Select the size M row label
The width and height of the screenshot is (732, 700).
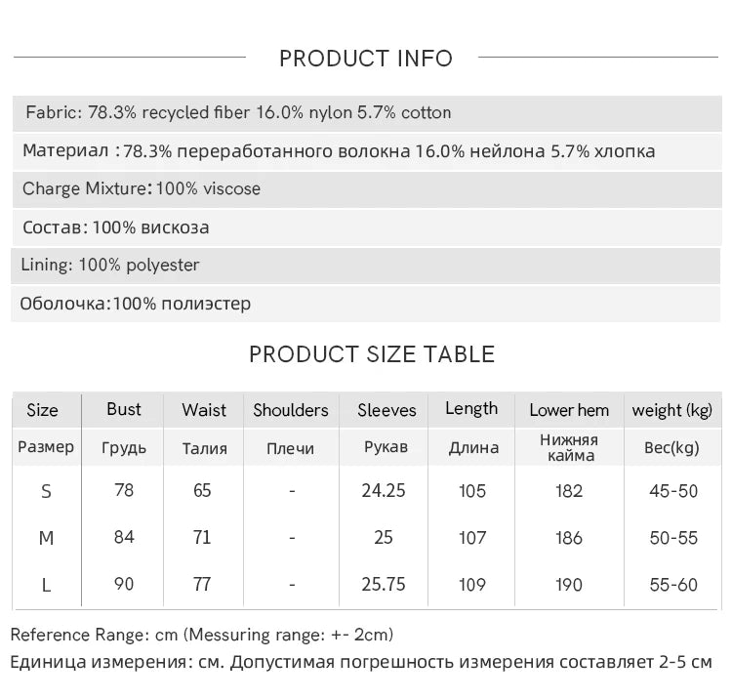[x=46, y=538]
